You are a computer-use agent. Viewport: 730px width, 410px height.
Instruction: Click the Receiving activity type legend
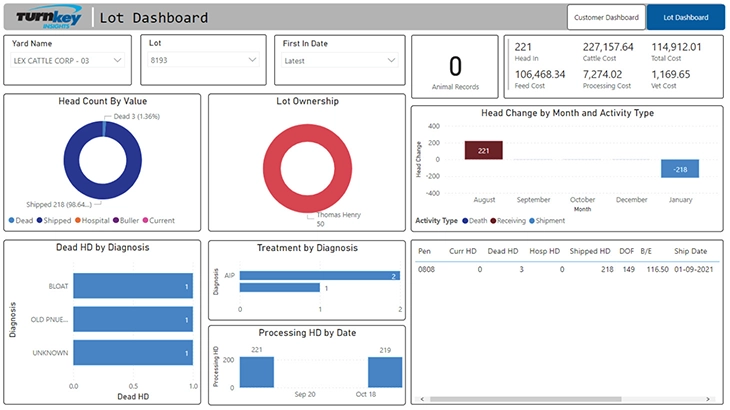(x=508, y=221)
